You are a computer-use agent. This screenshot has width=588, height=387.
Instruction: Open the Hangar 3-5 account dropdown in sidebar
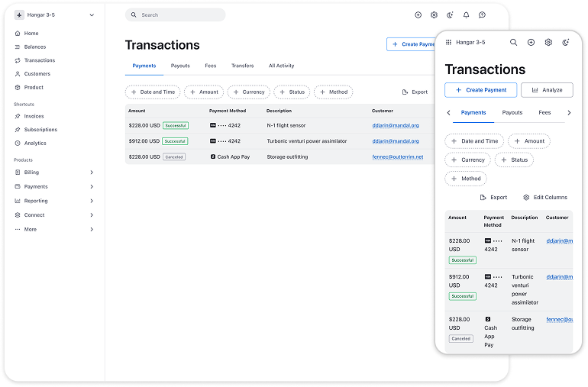click(x=54, y=15)
